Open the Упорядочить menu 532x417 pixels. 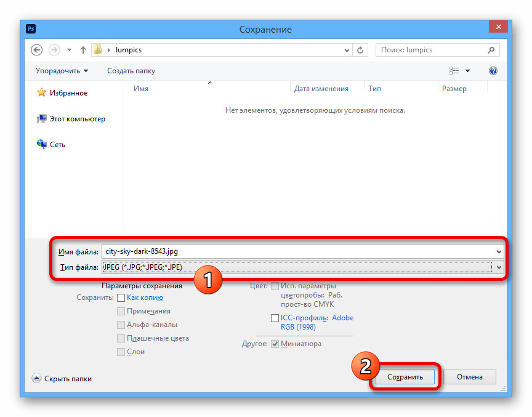point(62,71)
